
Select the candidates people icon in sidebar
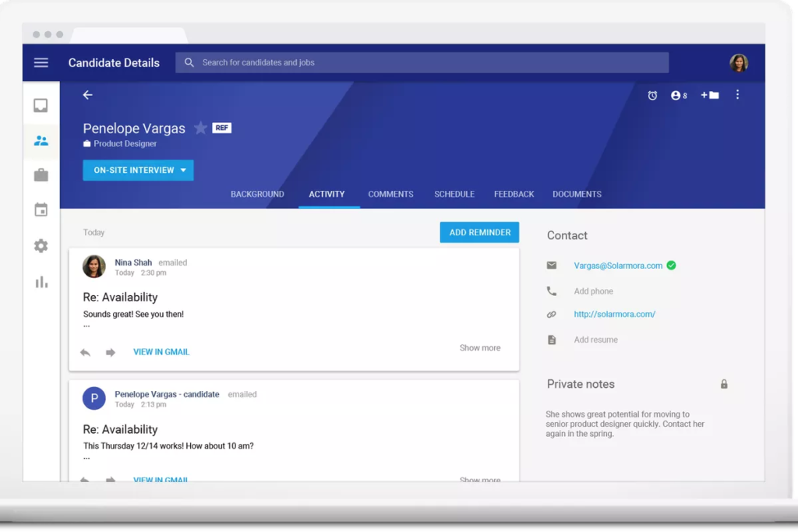click(x=41, y=140)
